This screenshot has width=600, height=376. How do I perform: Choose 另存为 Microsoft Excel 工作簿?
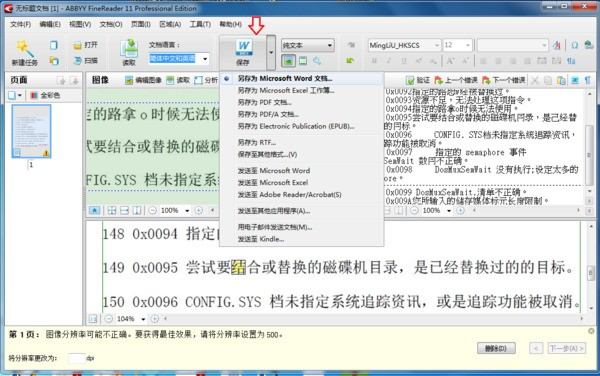pos(302,90)
